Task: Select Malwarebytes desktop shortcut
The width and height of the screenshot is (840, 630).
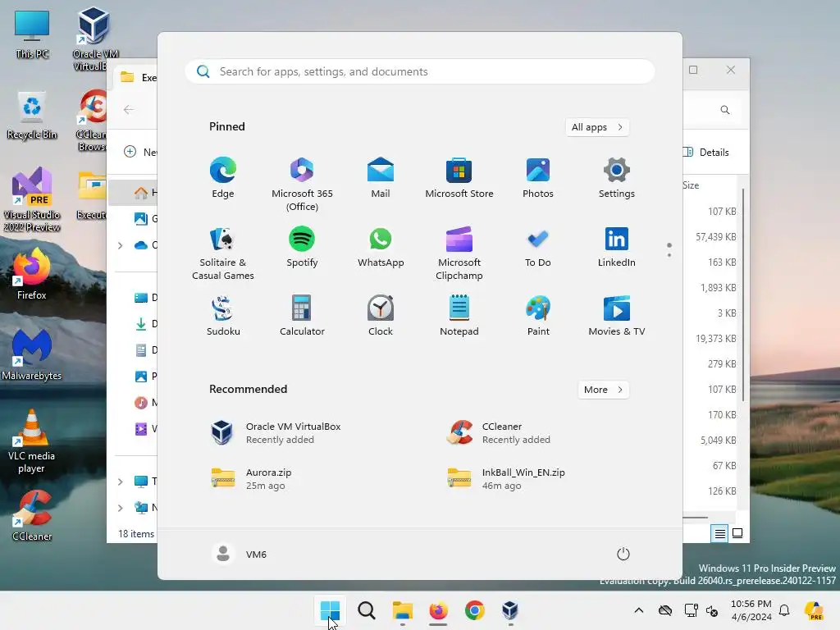Action: 32,354
